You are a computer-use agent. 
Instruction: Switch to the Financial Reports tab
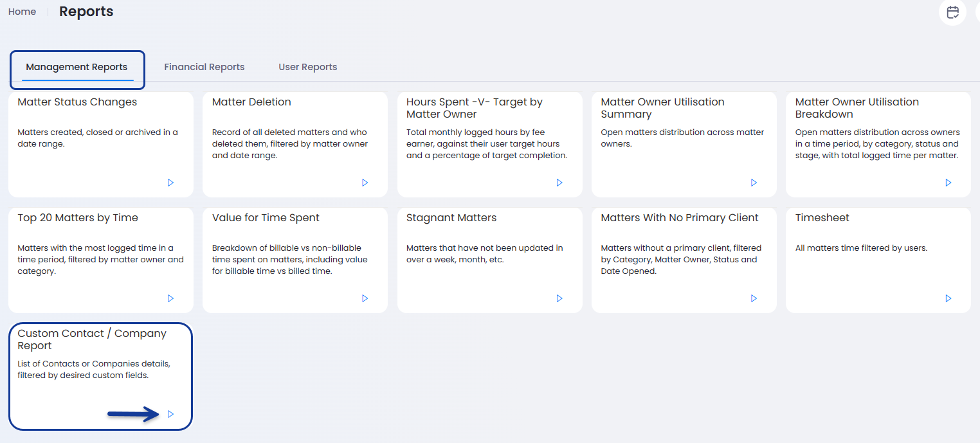click(204, 67)
